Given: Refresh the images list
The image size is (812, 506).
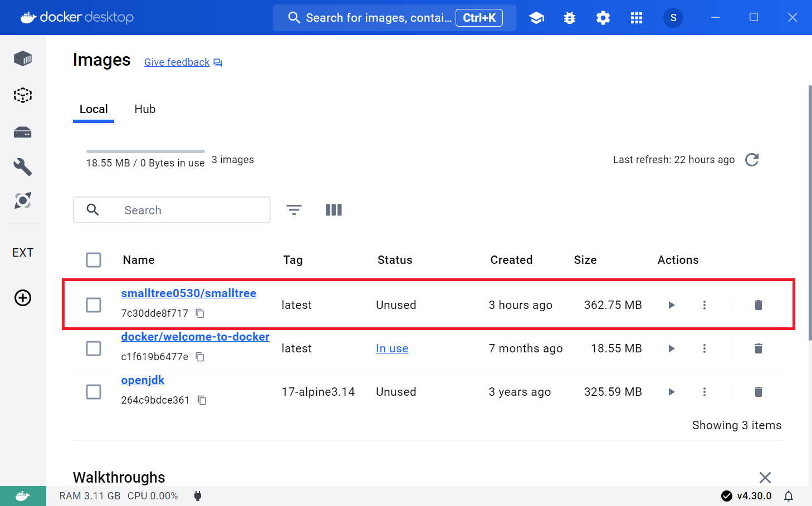Looking at the screenshot, I should (752, 160).
